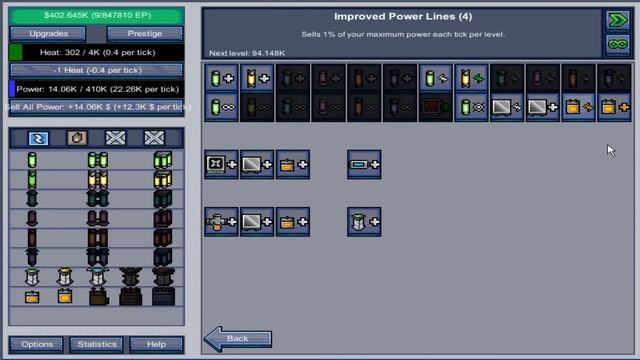Open the Help screen
This screenshot has height=360, width=640.
(x=156, y=344)
